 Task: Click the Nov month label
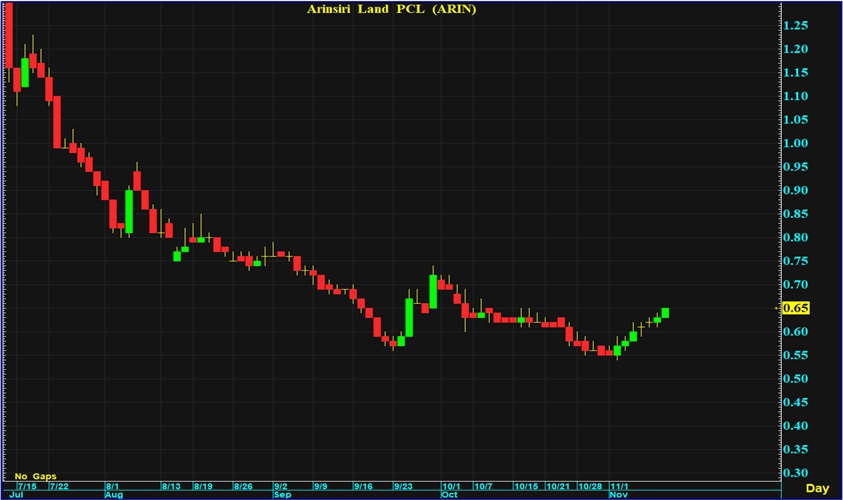[619, 495]
